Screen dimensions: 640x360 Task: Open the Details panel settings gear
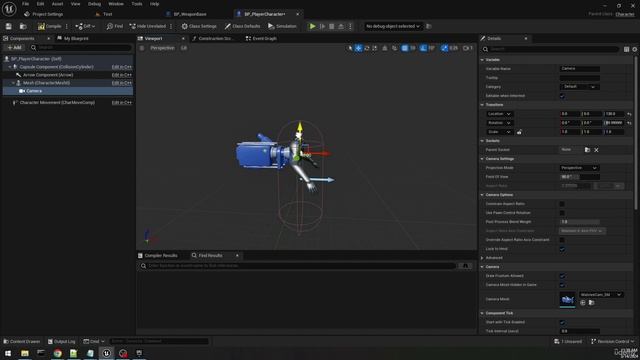click(x=635, y=49)
